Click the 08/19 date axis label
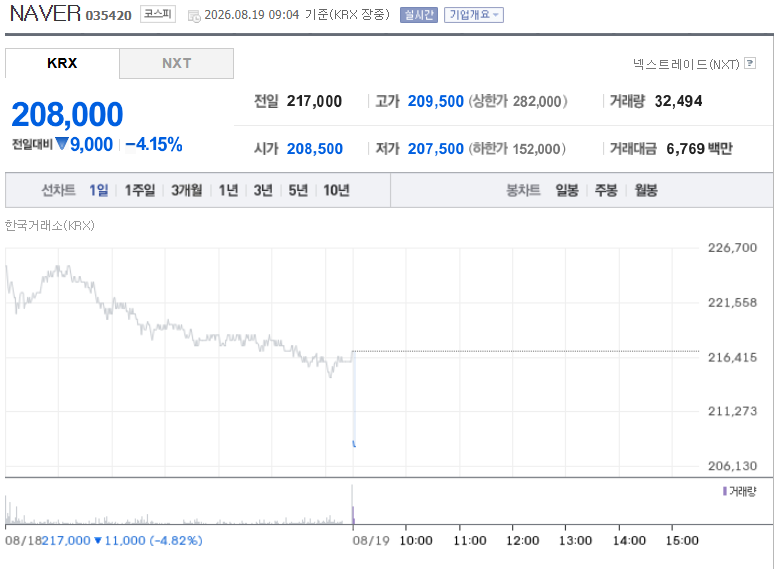This screenshot has width=774, height=569. tap(371, 540)
